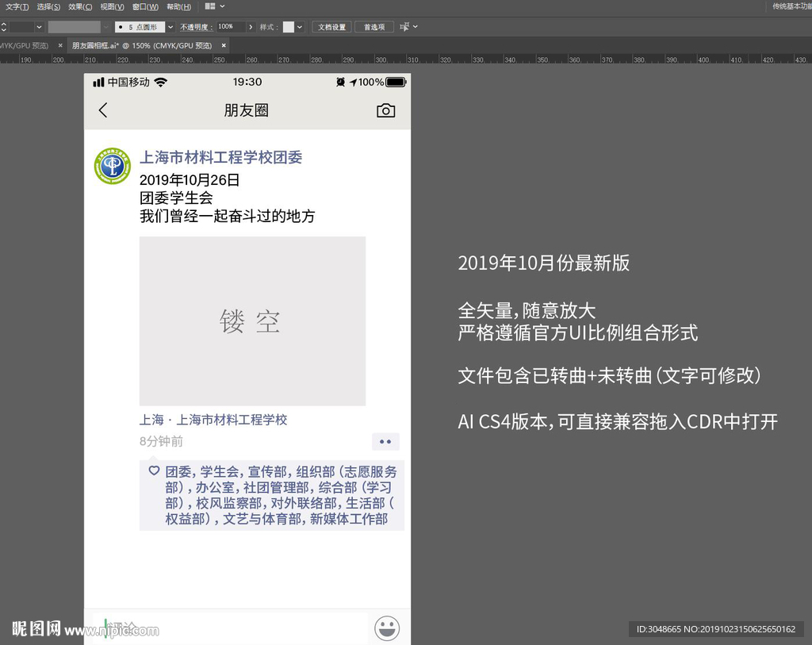
Task: Click the 样式 color swatch in the control bar
Action: click(289, 26)
